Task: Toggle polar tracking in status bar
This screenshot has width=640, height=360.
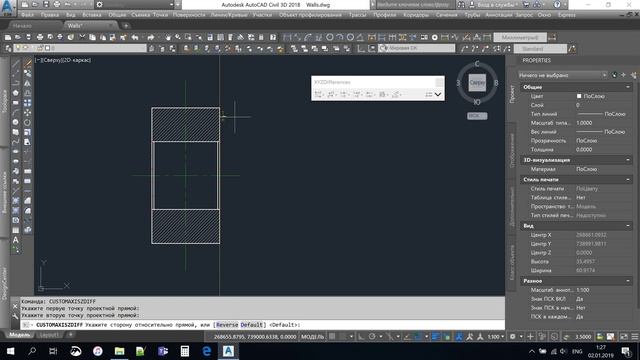Action: coord(372,337)
